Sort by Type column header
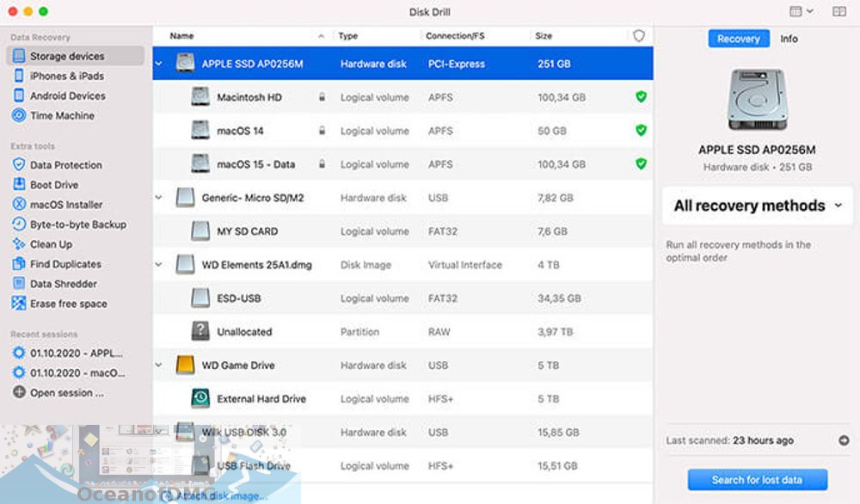Image resolution: width=860 pixels, height=504 pixels. (347, 35)
